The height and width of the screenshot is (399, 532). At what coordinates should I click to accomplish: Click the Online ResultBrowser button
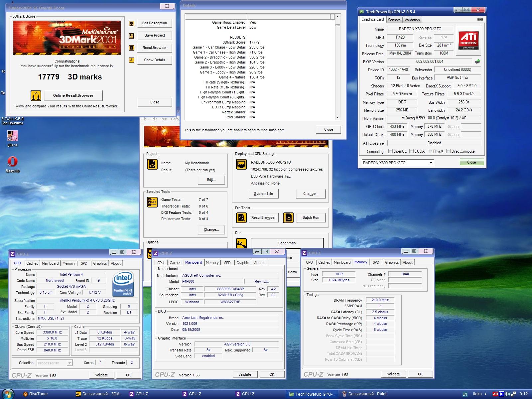click(x=73, y=96)
